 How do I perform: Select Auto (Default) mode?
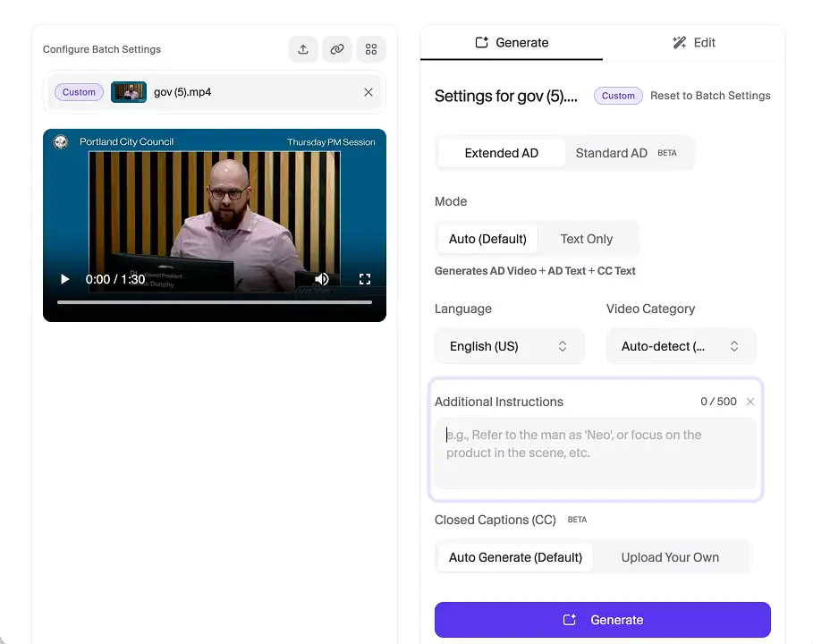point(487,239)
